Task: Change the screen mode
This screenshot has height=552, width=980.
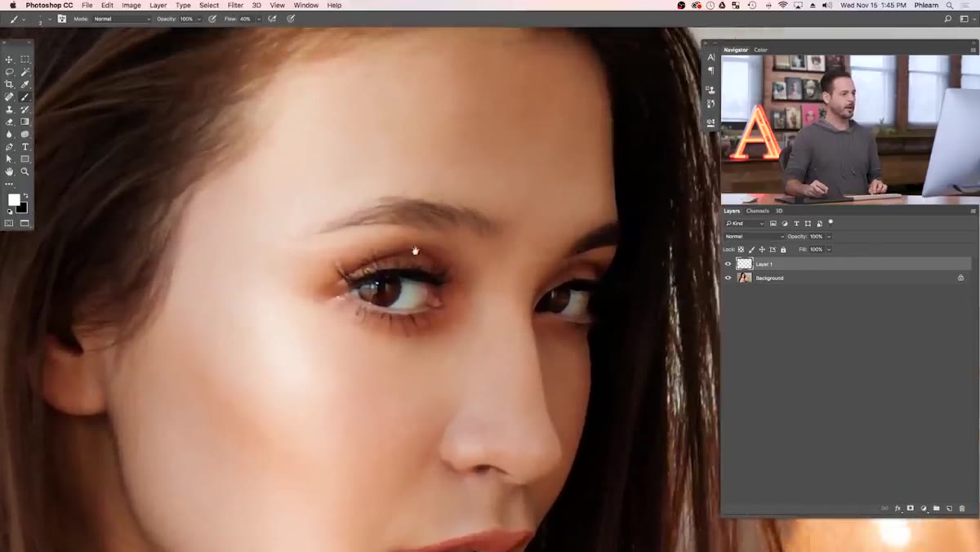Action: (24, 223)
